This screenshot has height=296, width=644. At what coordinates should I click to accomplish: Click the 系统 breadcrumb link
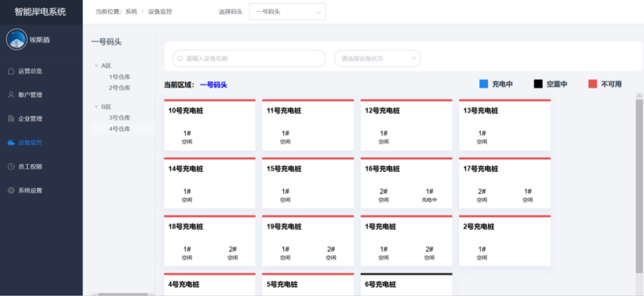pos(131,12)
